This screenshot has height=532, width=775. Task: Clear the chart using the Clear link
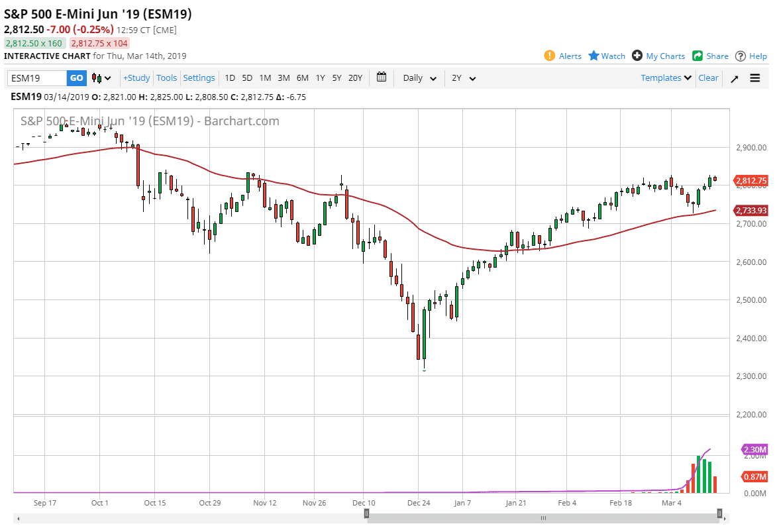tap(708, 78)
